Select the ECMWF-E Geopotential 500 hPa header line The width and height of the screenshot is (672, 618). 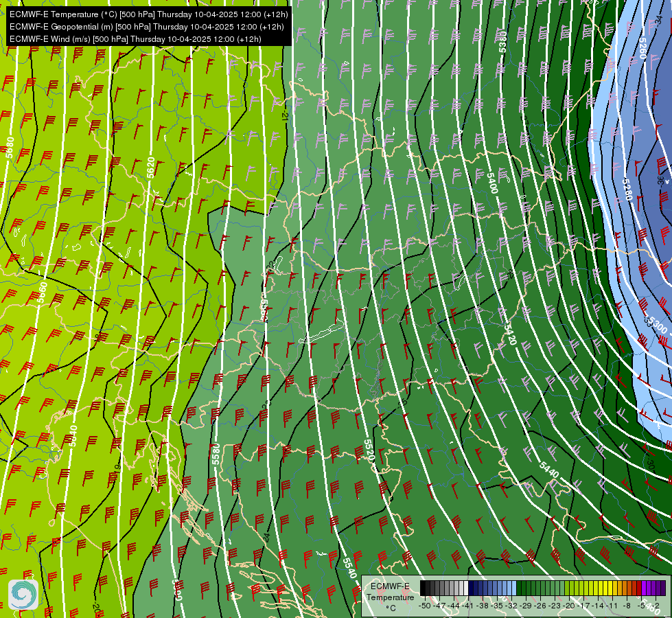[x=147, y=27]
